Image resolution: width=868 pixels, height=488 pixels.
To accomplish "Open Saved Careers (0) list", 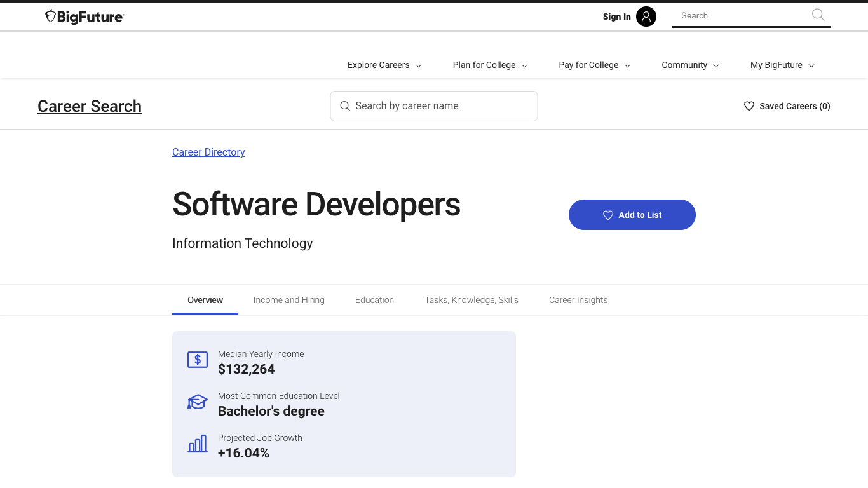I will (787, 106).
